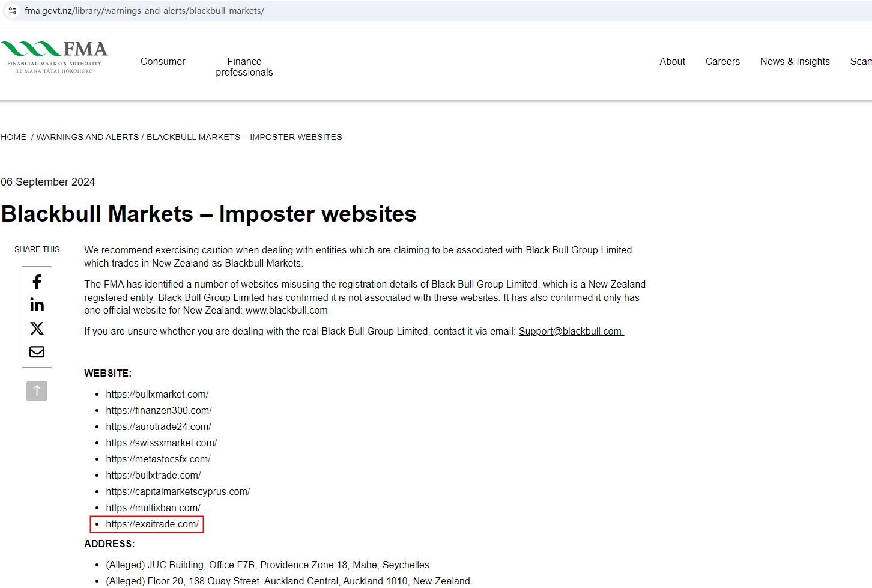Open the About menu
Image resolution: width=872 pixels, height=588 pixels.
[x=672, y=61]
